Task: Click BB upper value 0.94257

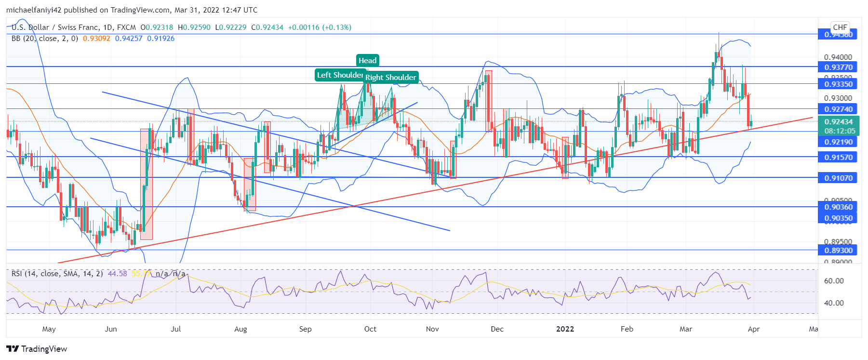Action: (129, 39)
